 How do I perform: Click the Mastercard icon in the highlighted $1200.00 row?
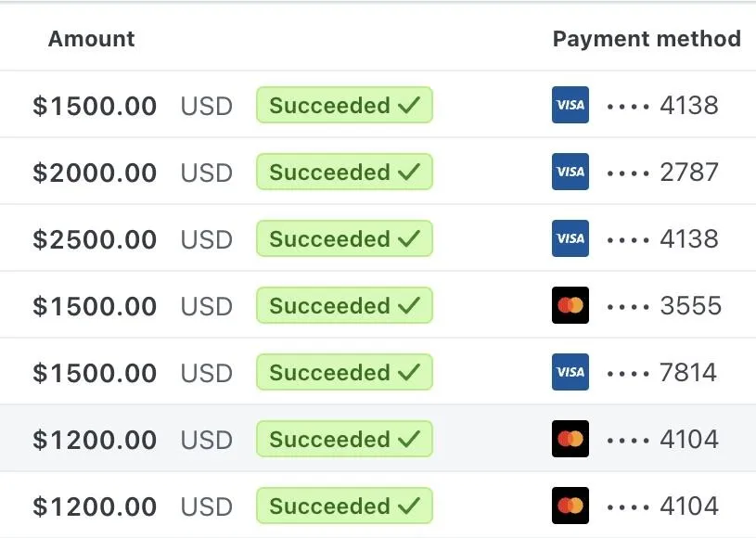570,440
